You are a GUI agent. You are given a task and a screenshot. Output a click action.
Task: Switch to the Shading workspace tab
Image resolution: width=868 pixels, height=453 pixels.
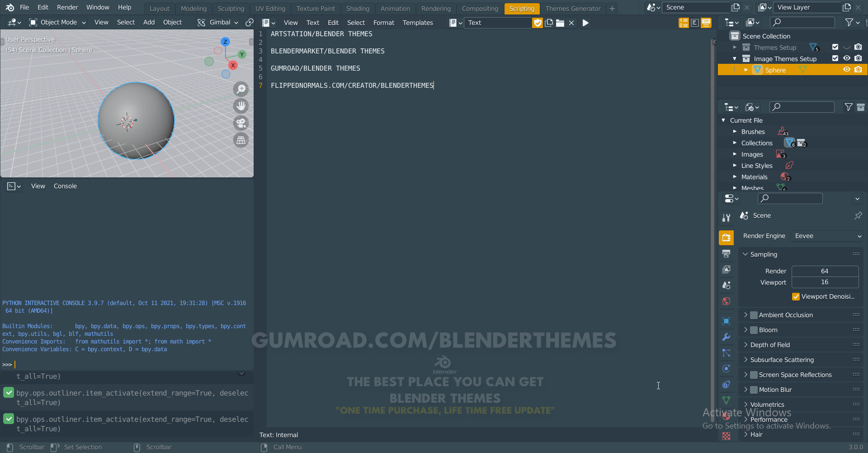click(x=358, y=9)
